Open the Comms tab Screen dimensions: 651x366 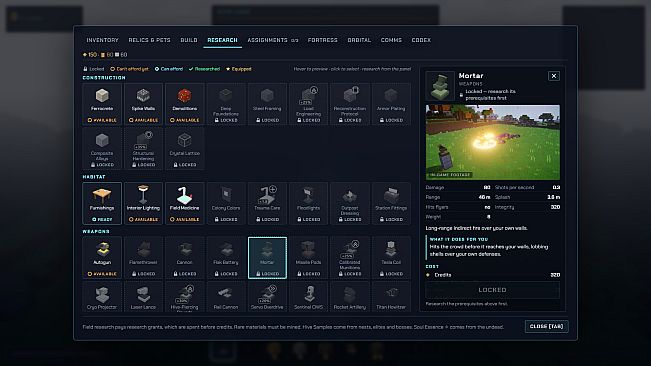(391, 40)
